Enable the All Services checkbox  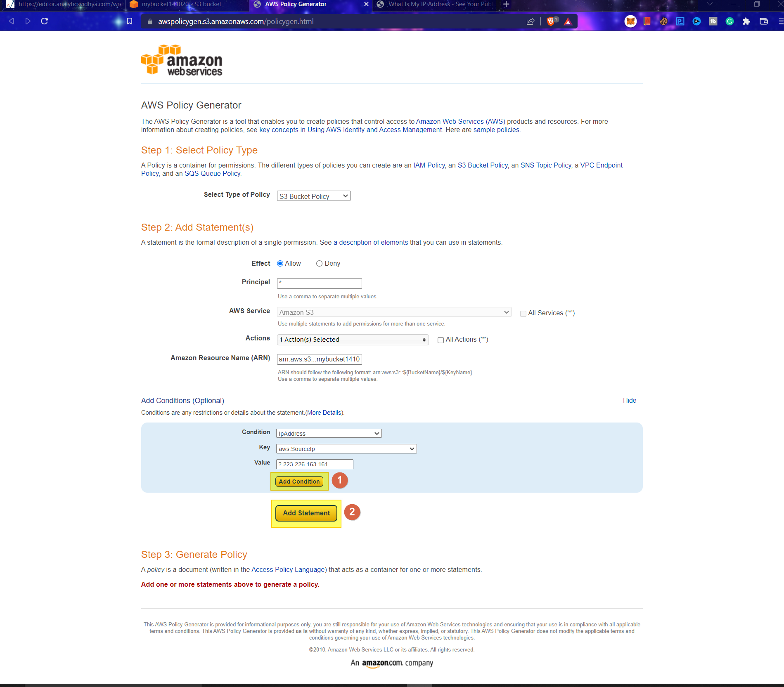click(x=523, y=314)
